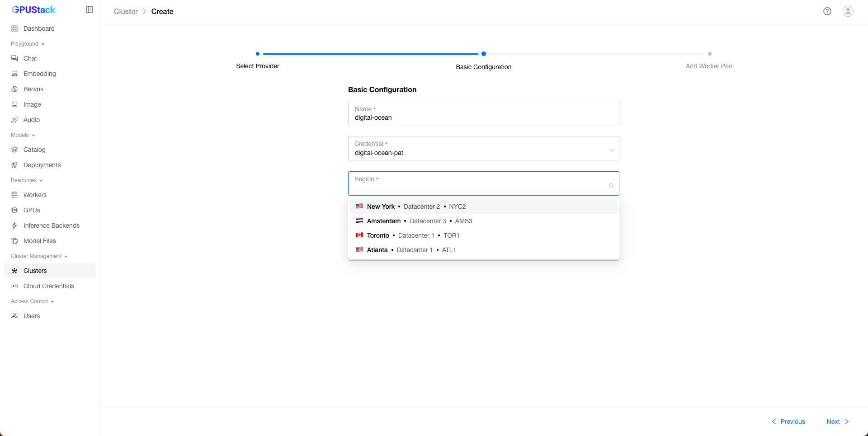Click the Name input field

[x=483, y=117]
